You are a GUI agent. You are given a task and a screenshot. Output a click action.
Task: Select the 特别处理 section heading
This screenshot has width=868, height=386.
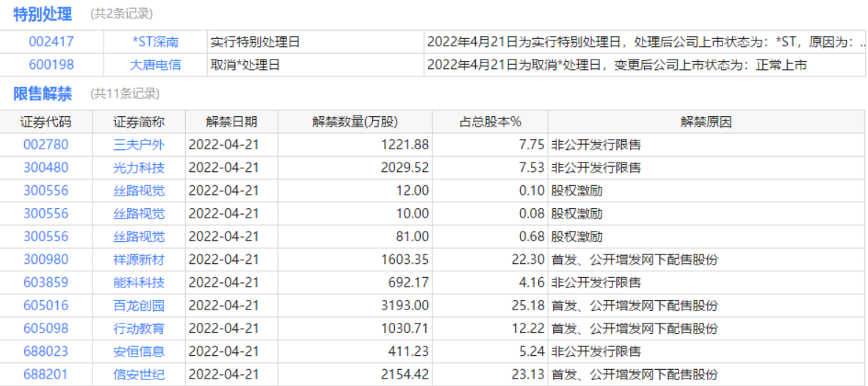pyautogui.click(x=43, y=15)
